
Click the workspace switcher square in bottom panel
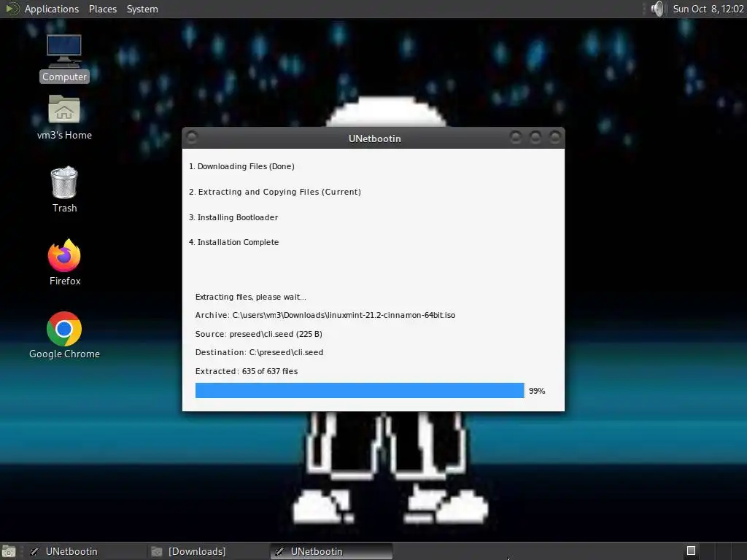click(692, 551)
